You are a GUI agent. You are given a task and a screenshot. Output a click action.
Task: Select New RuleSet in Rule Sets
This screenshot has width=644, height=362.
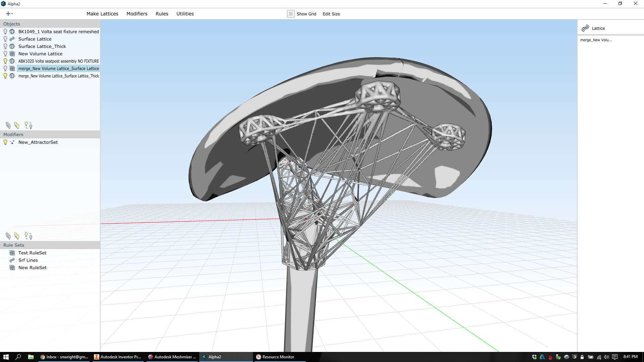pyautogui.click(x=33, y=267)
